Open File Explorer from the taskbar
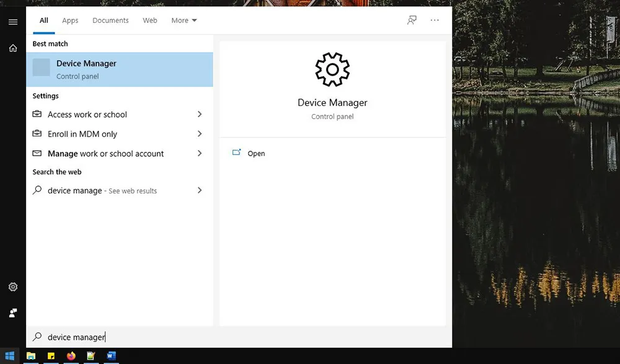 click(30, 356)
